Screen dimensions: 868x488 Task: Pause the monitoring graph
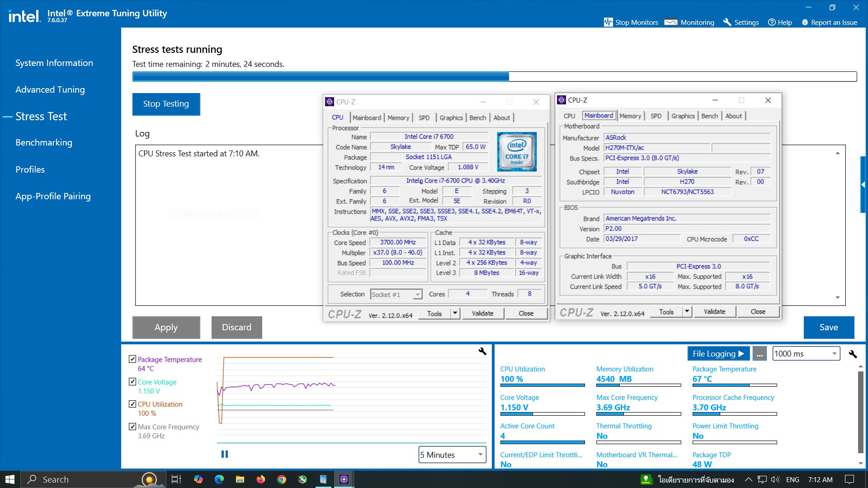click(225, 454)
